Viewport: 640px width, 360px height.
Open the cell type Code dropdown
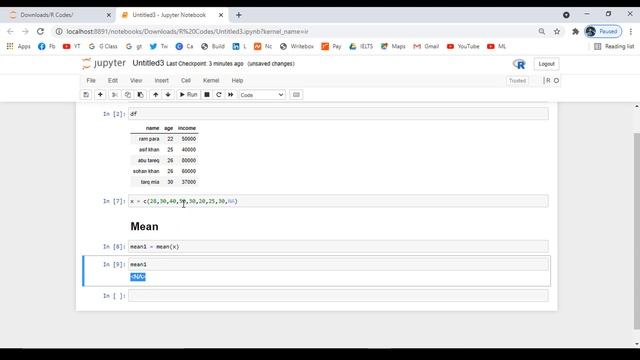262,95
